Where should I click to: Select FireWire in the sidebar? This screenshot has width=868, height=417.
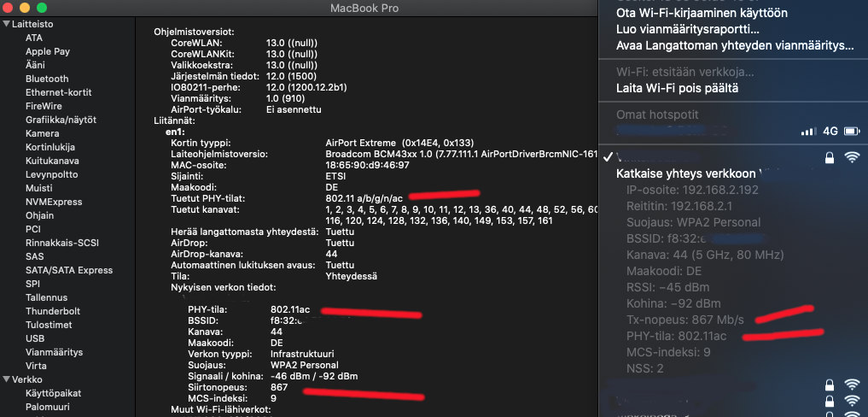click(x=44, y=106)
